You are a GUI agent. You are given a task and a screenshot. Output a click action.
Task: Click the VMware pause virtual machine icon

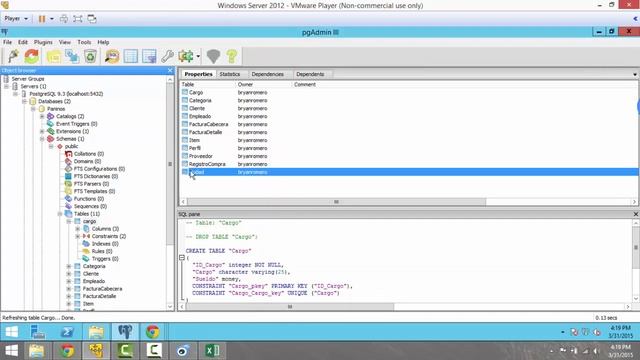[42, 19]
